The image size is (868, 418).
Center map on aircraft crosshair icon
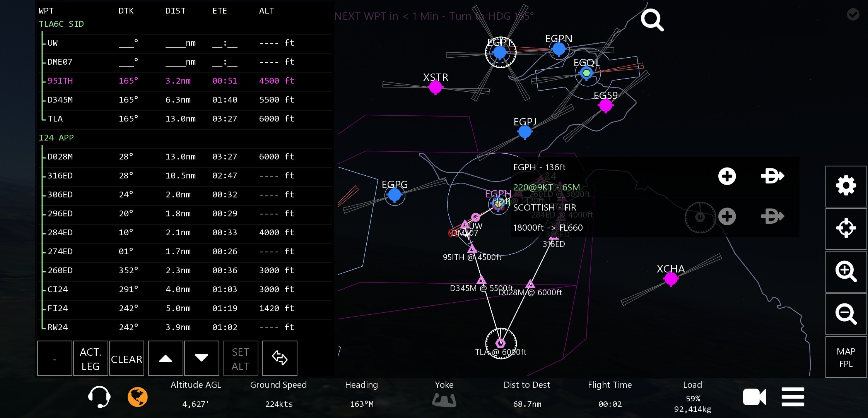coord(846,228)
